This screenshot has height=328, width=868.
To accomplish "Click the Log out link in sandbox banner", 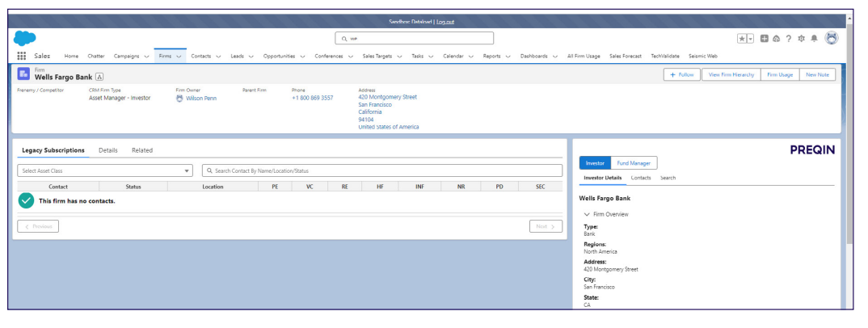I will (445, 22).
